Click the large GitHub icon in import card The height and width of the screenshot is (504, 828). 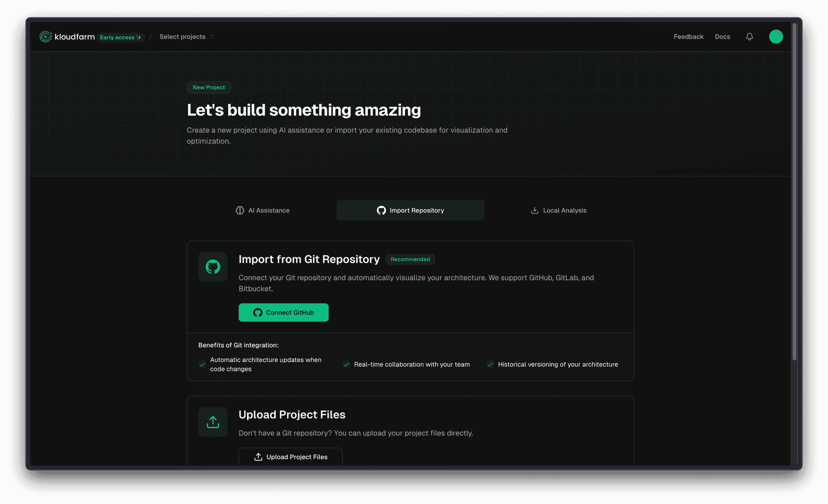click(x=213, y=266)
